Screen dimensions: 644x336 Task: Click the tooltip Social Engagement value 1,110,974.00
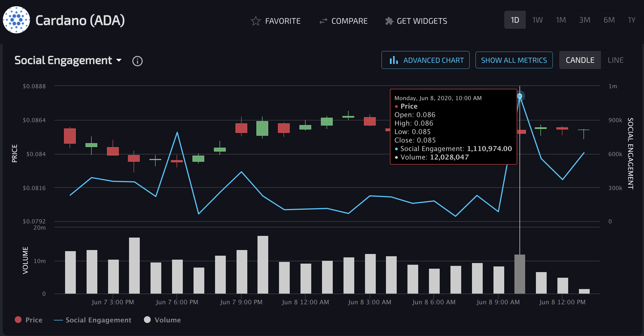[490, 149]
